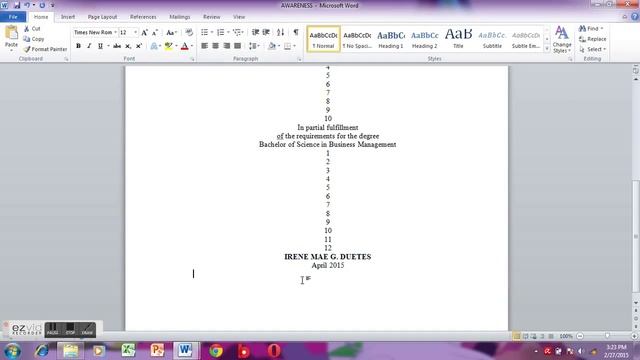Viewport: 640px width, 360px height.
Task: Click the ezvid recorder Stop button
Action: (70, 329)
